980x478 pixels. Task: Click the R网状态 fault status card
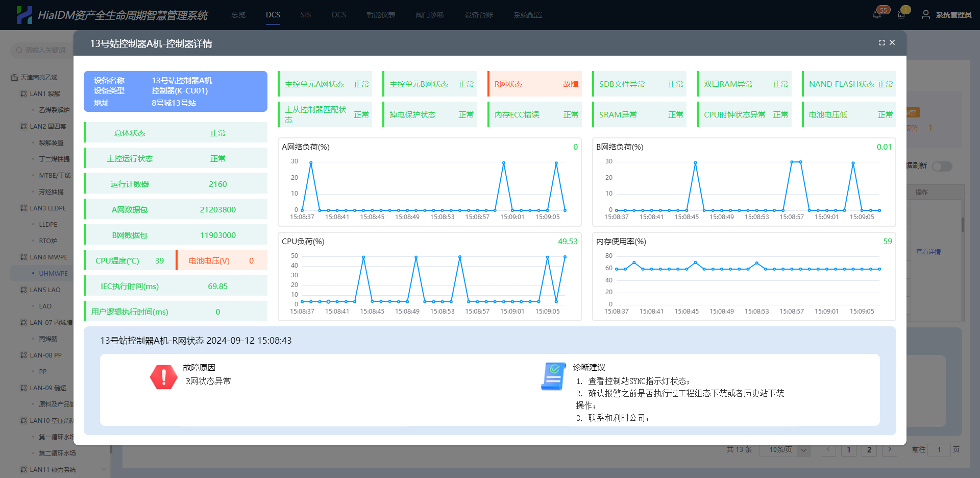click(x=534, y=84)
